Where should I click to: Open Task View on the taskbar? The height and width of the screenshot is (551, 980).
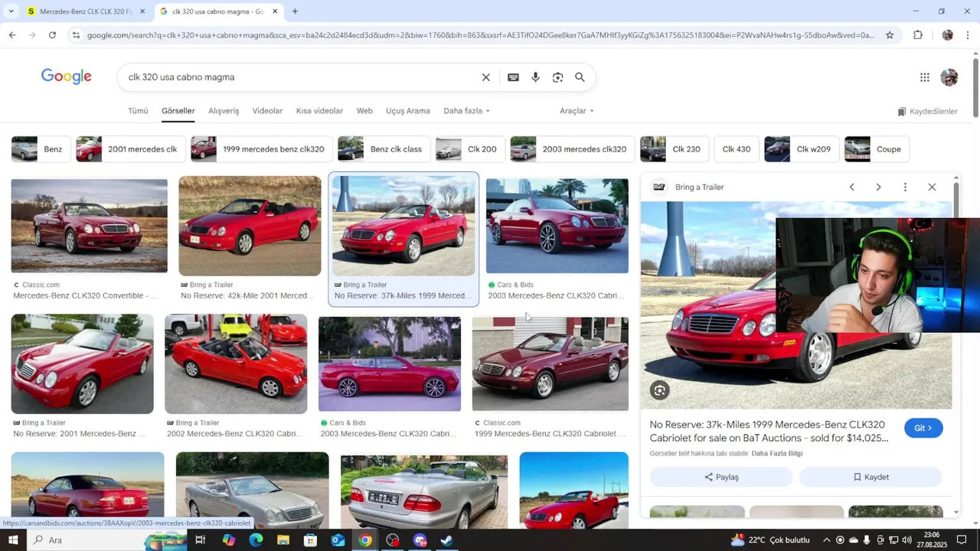click(200, 540)
